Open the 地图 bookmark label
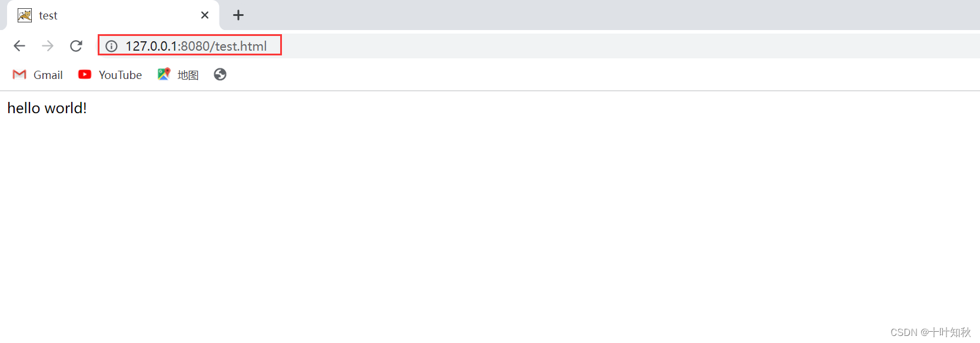The image size is (980, 343). 188,75
